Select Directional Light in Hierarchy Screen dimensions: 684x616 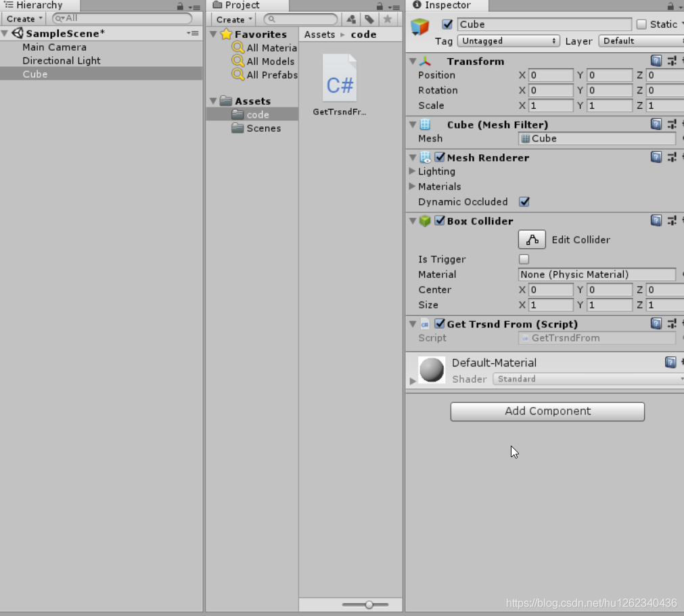[62, 61]
